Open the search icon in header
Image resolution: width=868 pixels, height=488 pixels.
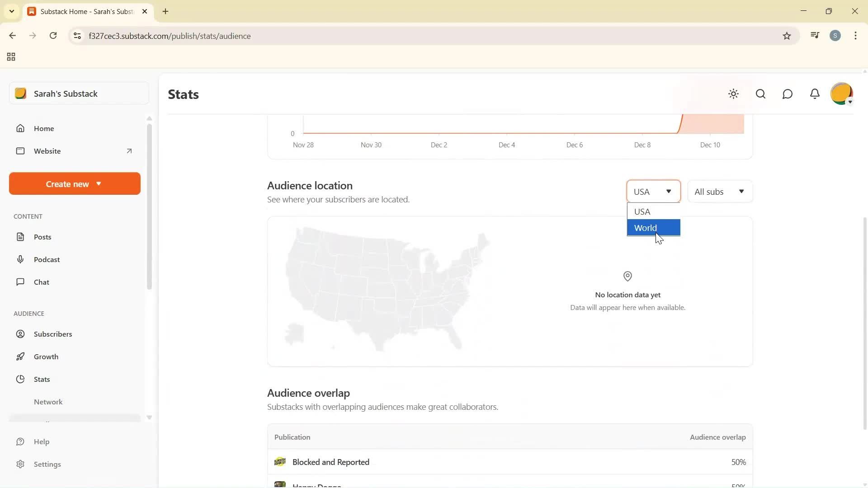[x=760, y=94]
